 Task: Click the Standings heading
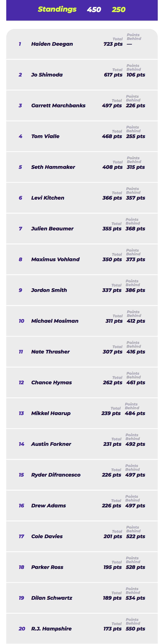(x=57, y=9)
